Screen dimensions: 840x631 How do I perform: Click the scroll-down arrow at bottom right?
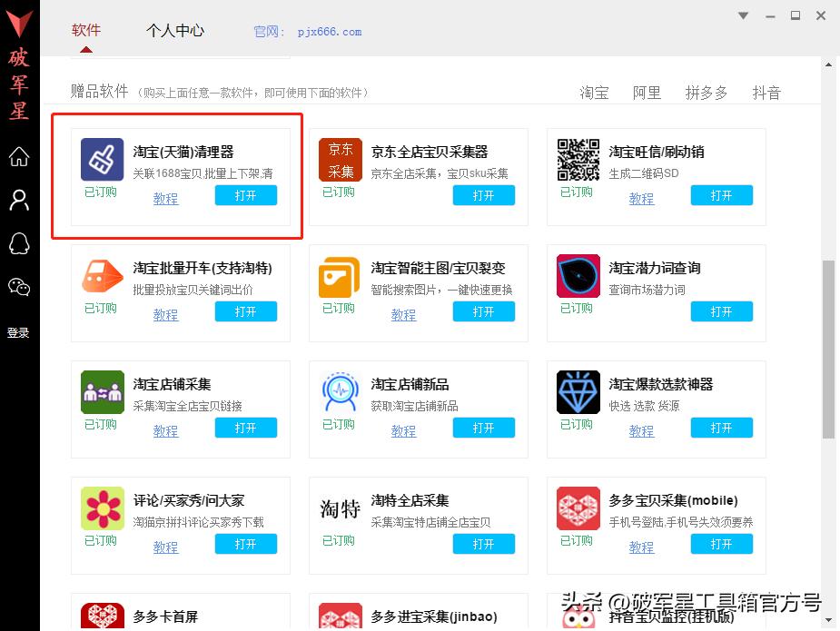pyautogui.click(x=827, y=617)
